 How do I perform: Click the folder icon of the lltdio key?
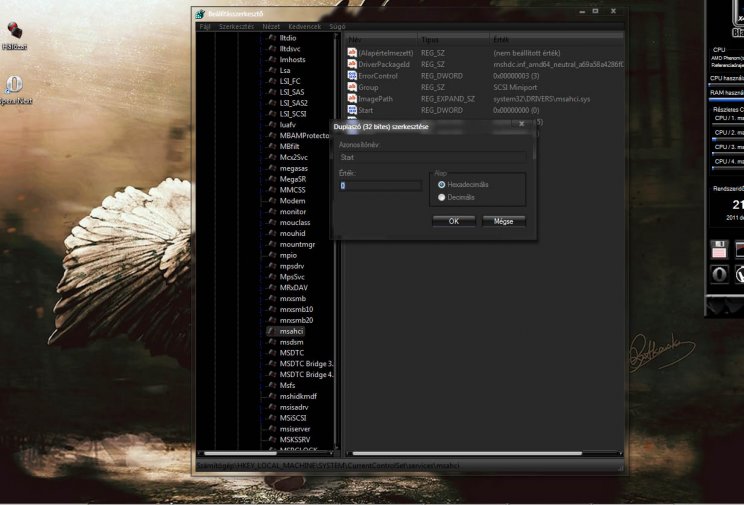point(272,37)
